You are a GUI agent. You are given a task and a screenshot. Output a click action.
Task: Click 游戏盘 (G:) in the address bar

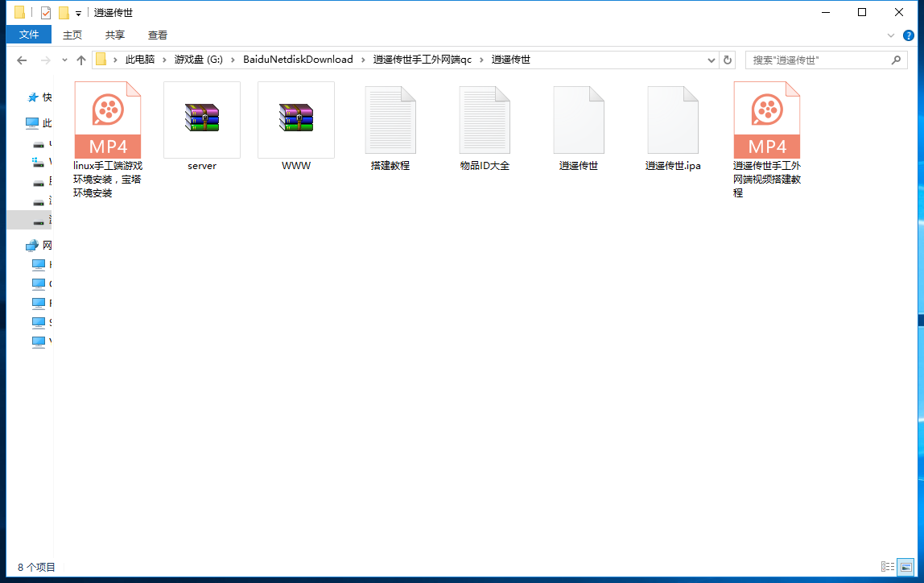(199, 60)
